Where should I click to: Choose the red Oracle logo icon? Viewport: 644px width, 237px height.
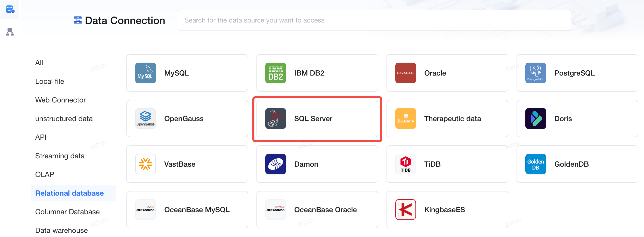pos(405,73)
